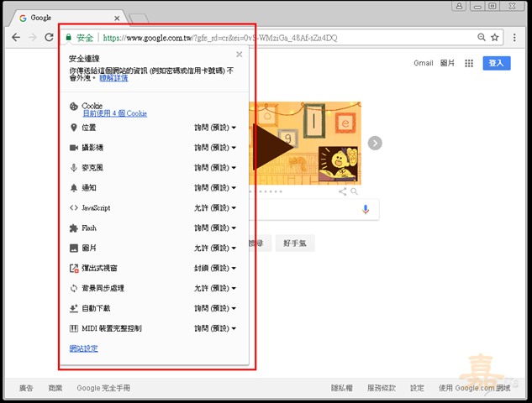Open the 服務條款 footer link

tap(382, 388)
